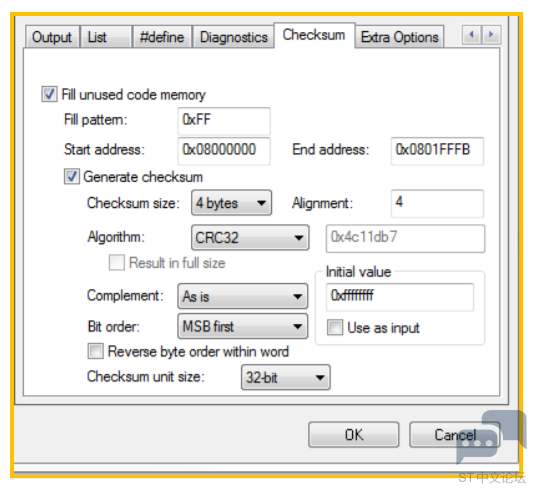Open Checksum unit size 32-bit dropdown
The height and width of the screenshot is (493, 535).
point(286,377)
